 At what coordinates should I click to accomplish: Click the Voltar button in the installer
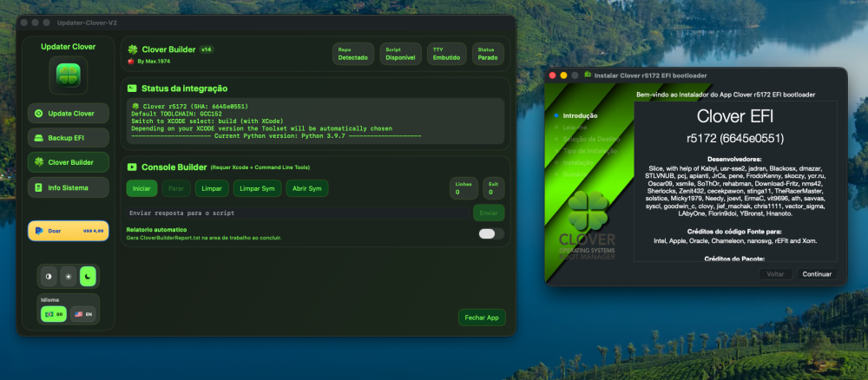click(775, 274)
